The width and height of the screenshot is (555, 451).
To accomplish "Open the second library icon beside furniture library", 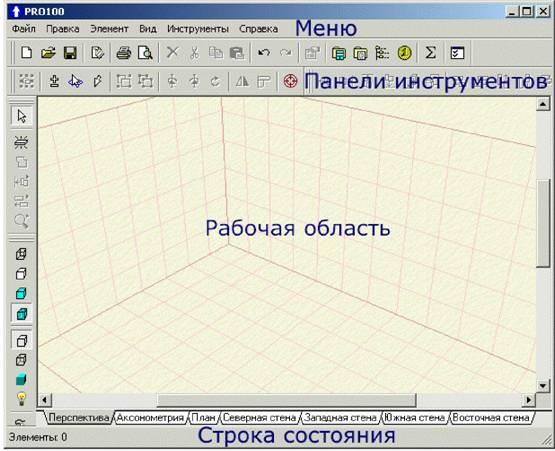I will (360, 53).
